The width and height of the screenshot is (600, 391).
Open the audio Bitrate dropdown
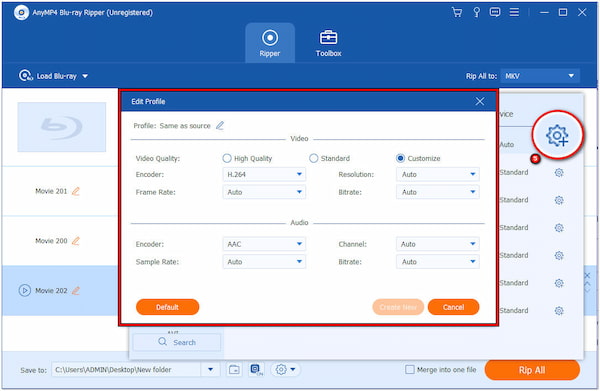(438, 262)
